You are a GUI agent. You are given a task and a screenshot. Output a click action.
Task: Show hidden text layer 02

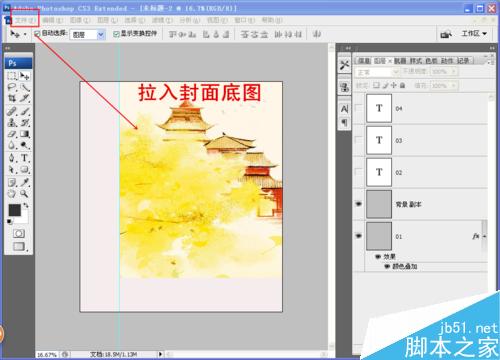(359, 172)
